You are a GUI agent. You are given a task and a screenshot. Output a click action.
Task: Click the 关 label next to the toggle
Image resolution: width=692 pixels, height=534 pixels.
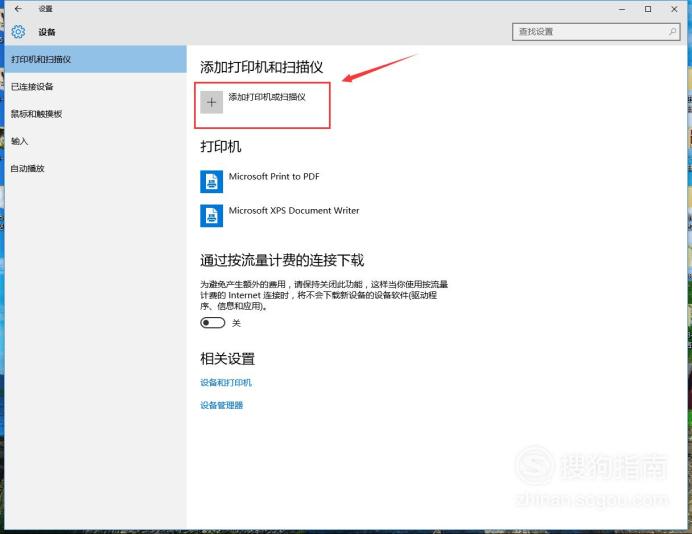[237, 323]
